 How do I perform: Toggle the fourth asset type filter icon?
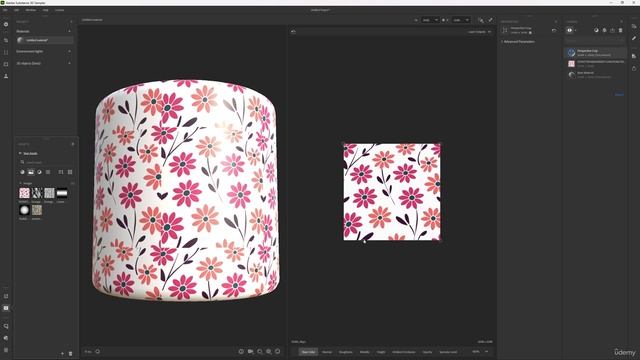[48, 172]
